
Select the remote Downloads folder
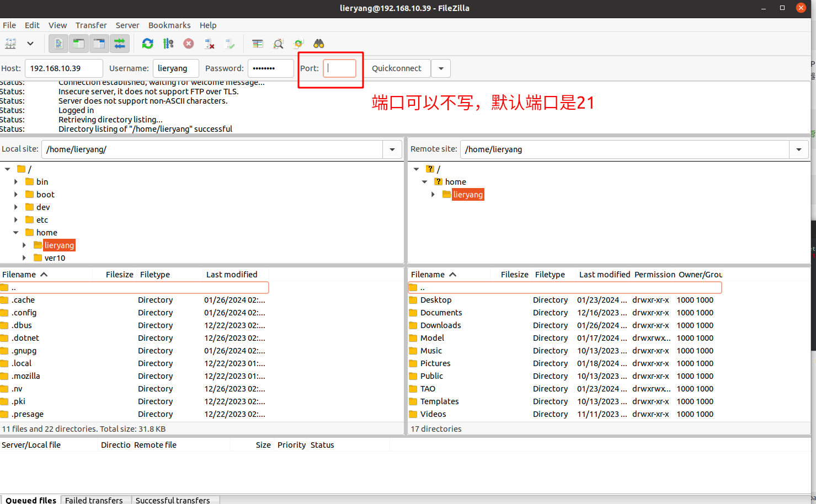tap(565, 325)
